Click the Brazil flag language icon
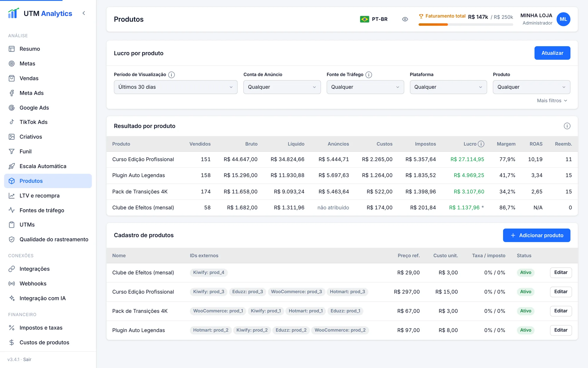The image size is (588, 368). click(x=365, y=19)
